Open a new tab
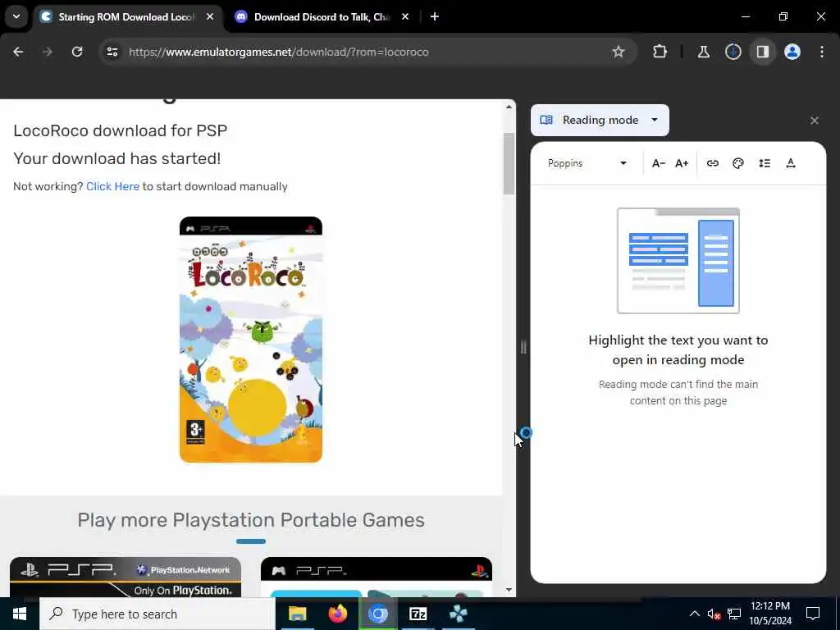The height and width of the screenshot is (630, 840). coord(435,16)
